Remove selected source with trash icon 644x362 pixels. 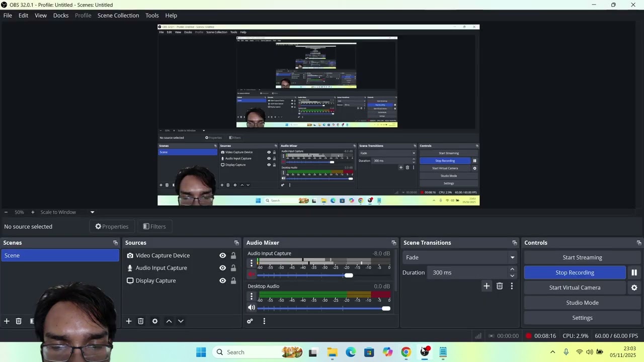click(141, 321)
